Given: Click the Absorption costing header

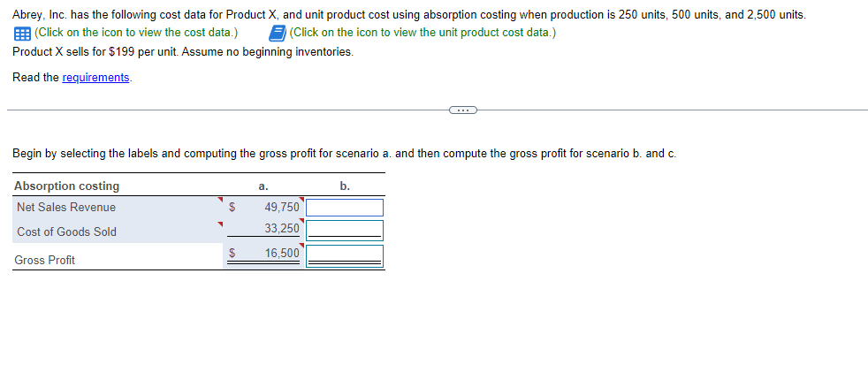Looking at the screenshot, I should pos(66,186).
